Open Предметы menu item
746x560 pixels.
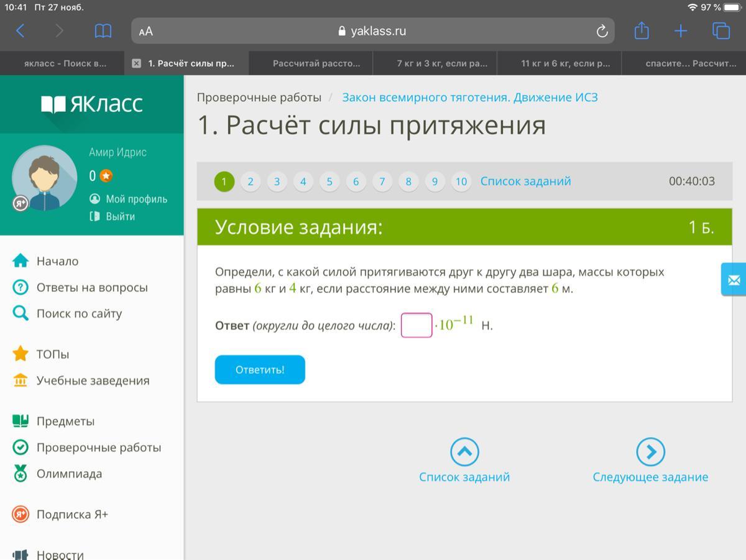(x=65, y=421)
